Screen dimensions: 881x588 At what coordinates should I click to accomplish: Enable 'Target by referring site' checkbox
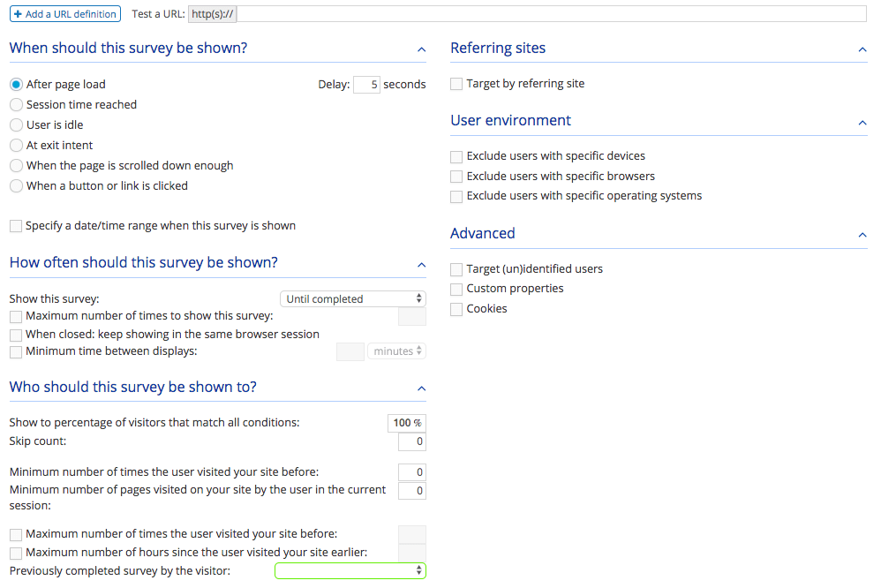pos(456,84)
